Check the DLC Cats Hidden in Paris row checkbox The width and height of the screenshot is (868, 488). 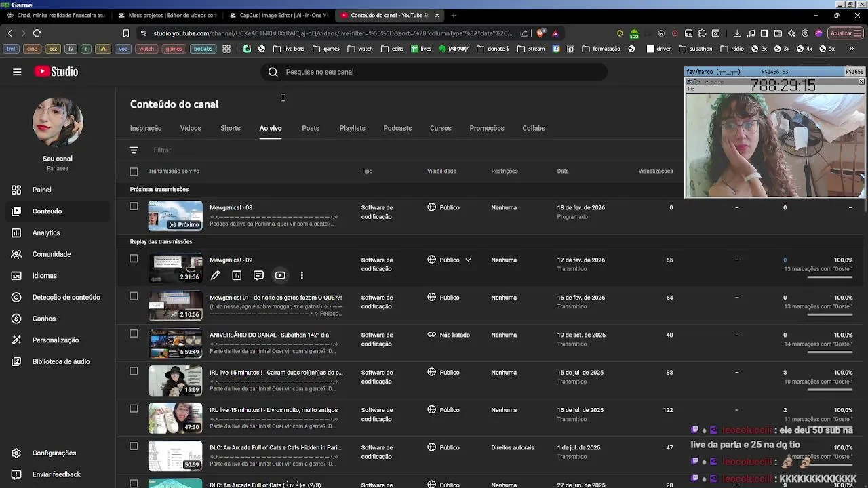[x=134, y=446]
